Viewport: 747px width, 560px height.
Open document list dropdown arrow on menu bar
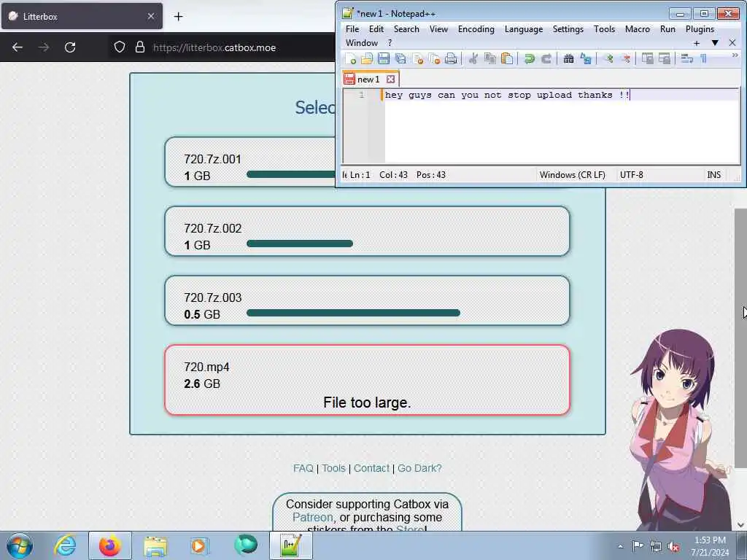[x=715, y=43]
